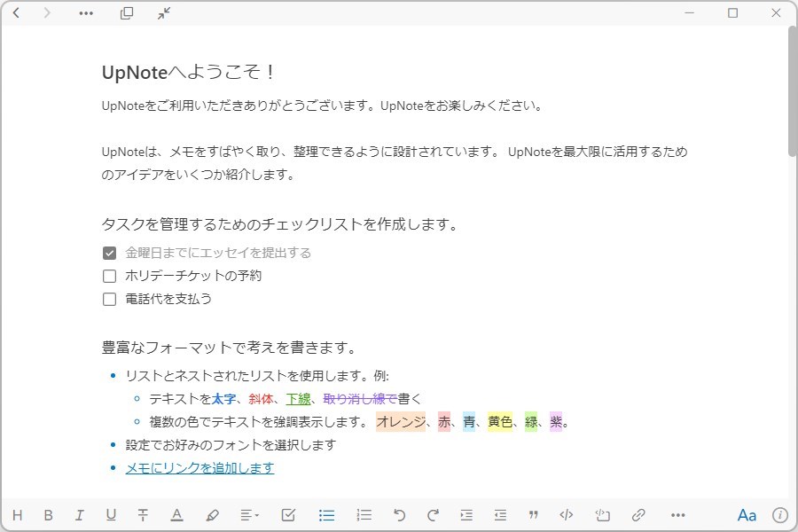Image resolution: width=798 pixels, height=532 pixels.
Task: Check ホリデーチケットの予約 checkbox
Action: click(109, 276)
